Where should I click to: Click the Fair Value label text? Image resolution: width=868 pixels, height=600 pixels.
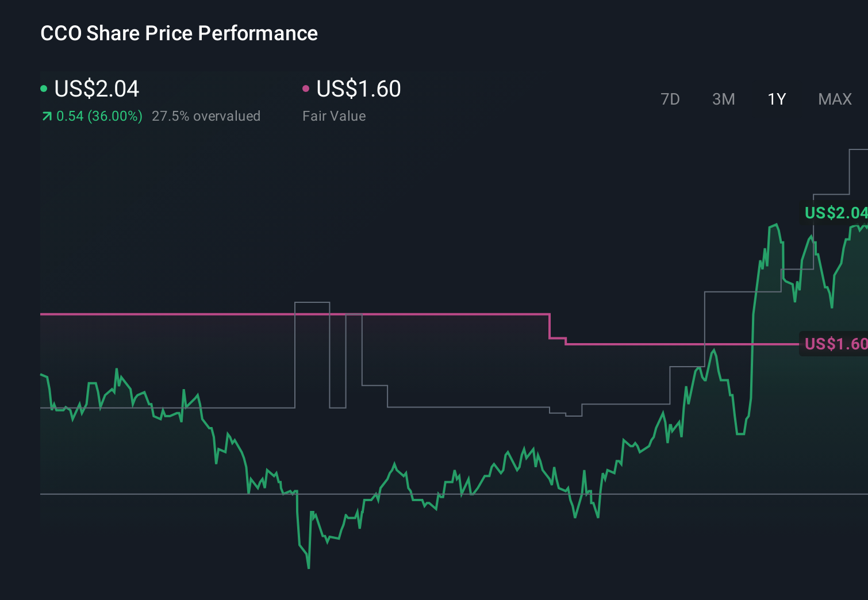coord(334,116)
